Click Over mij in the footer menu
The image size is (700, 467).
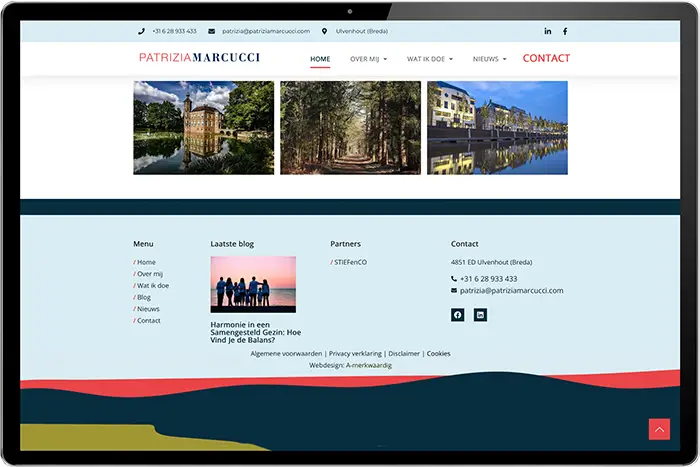pyautogui.click(x=148, y=274)
